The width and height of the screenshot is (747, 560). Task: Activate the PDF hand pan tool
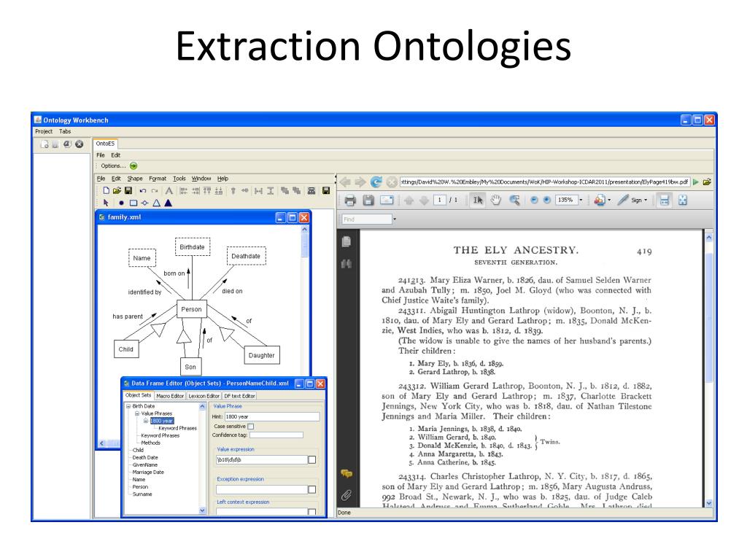[496, 200]
